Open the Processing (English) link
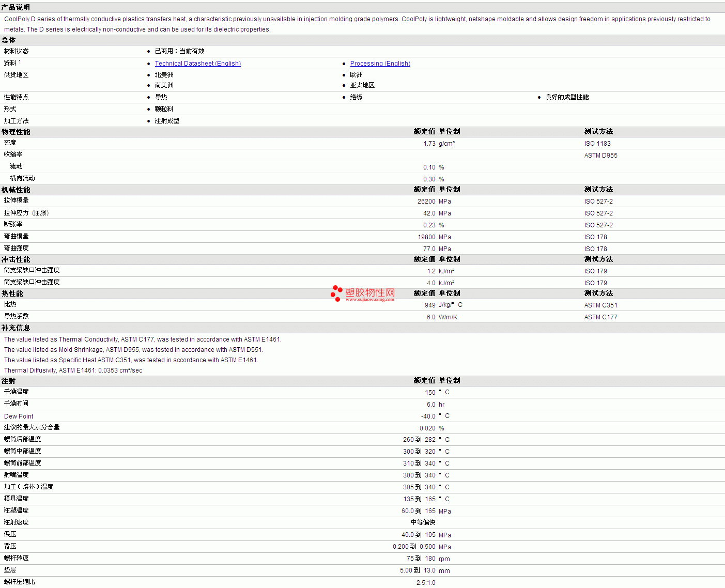725x588 pixels. point(380,64)
